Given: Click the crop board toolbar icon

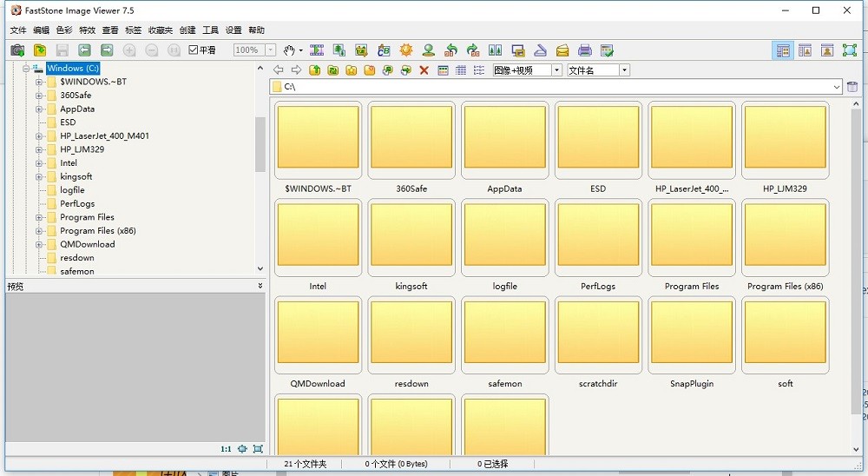Looking at the screenshot, I should 361,50.
